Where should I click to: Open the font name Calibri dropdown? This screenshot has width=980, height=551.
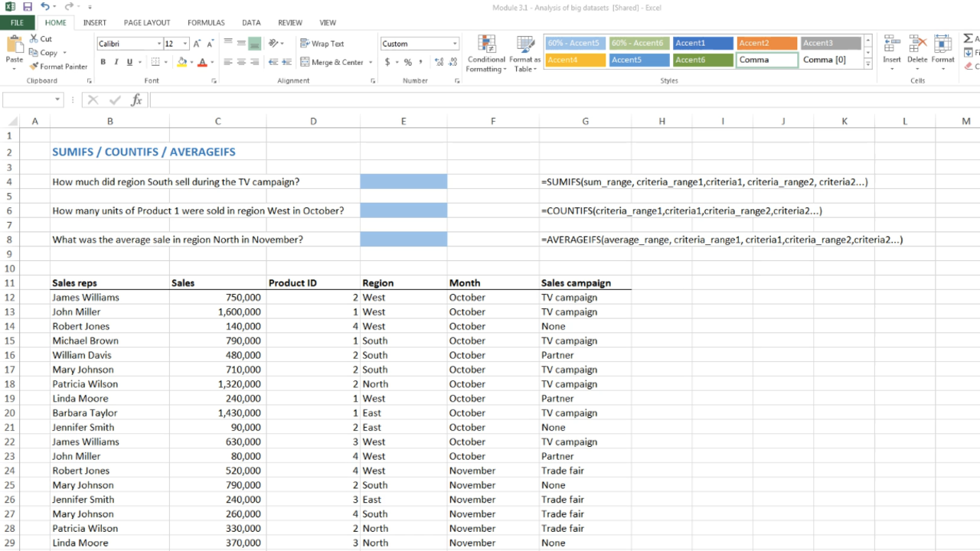pos(159,44)
